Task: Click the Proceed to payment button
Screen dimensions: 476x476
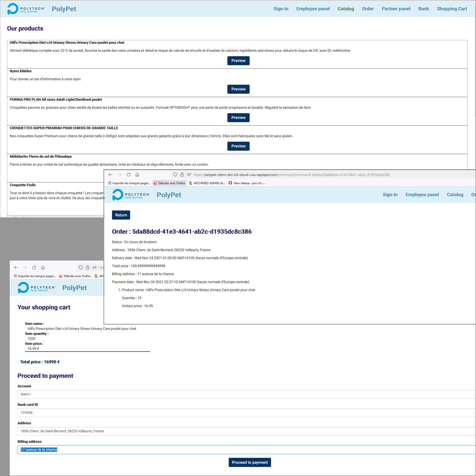Action: click(x=249, y=463)
